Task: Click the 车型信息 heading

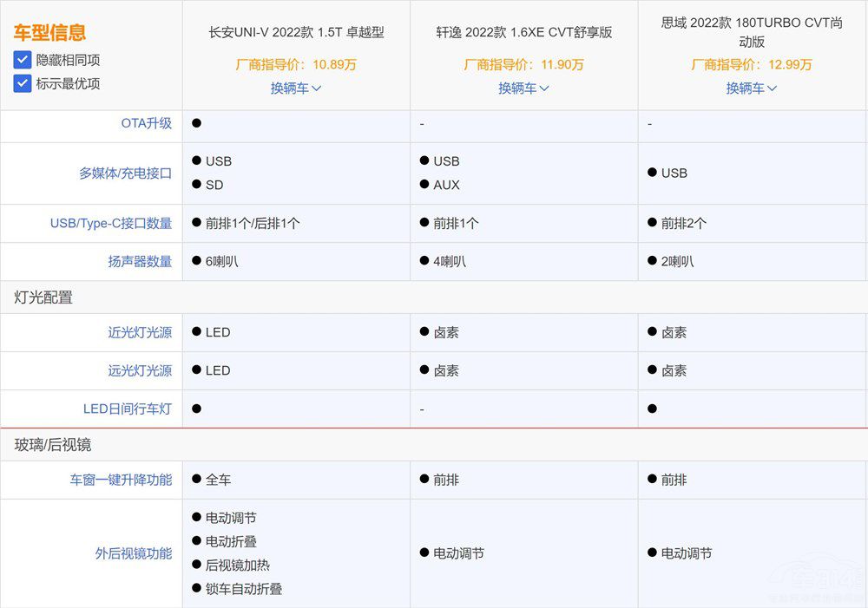Action: (49, 33)
